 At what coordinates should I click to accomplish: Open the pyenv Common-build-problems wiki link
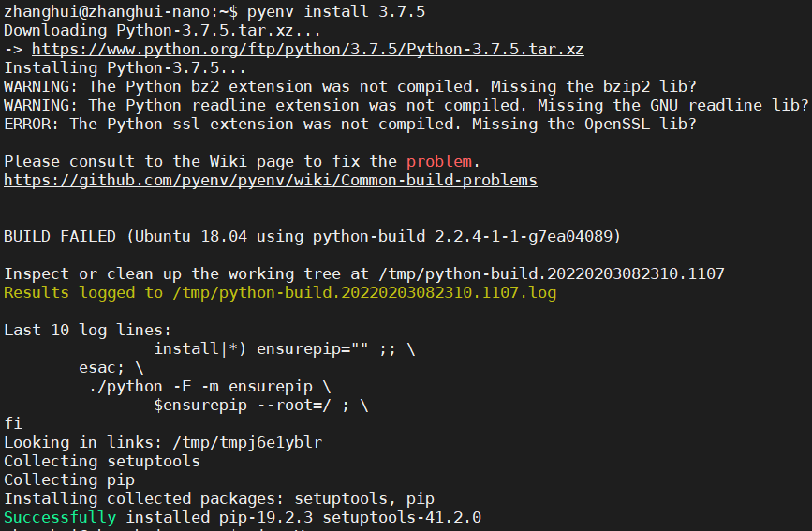pos(271,180)
